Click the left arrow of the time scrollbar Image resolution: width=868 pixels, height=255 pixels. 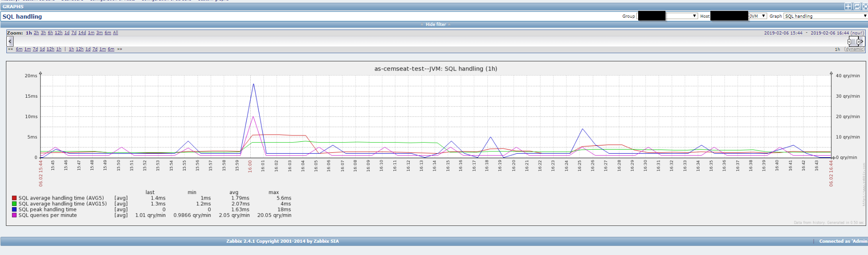(10, 41)
